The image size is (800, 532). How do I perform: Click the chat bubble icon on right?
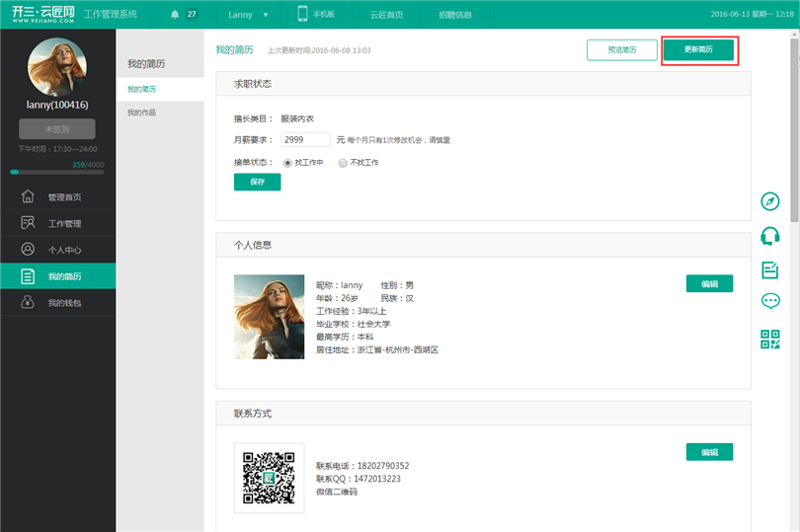pyautogui.click(x=770, y=301)
